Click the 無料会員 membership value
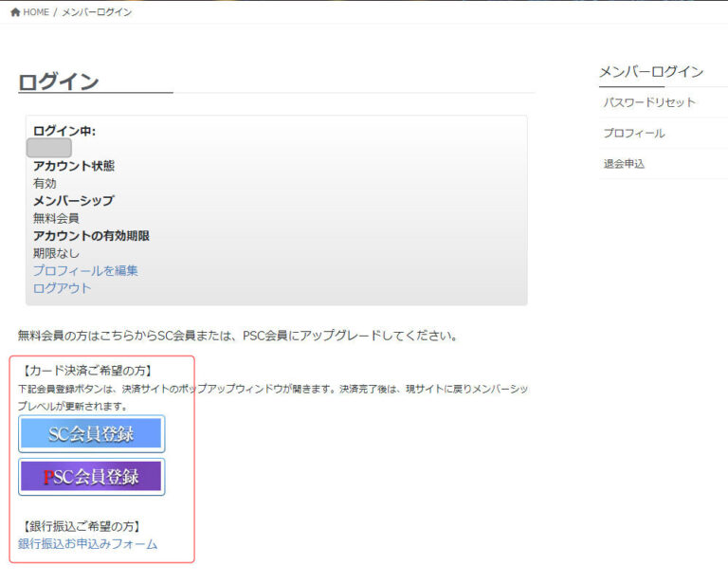The image size is (728, 583). [56, 218]
